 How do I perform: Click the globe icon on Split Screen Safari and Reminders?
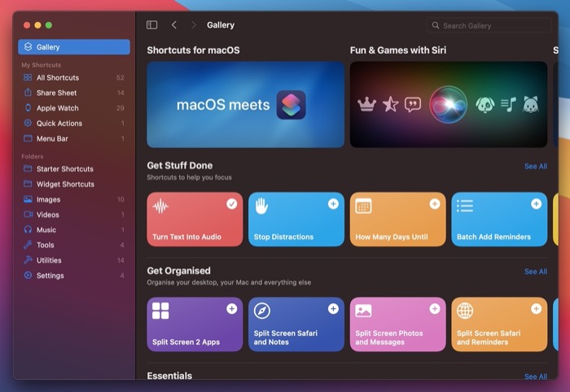465,311
